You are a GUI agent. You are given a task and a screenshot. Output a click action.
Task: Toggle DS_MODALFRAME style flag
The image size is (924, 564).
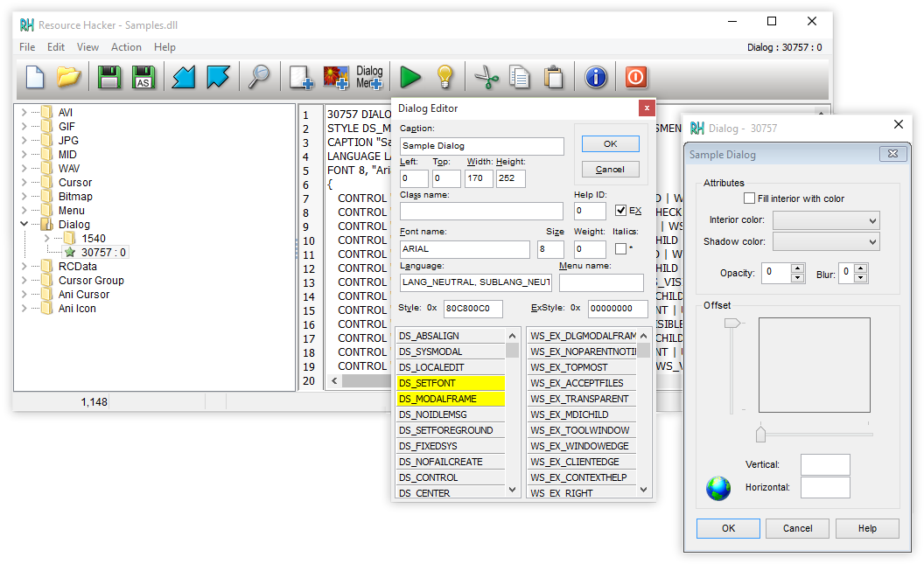[x=451, y=399]
